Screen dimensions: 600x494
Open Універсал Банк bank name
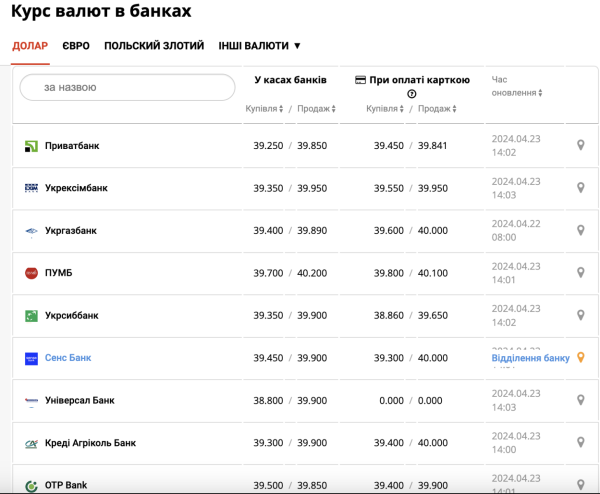[80, 401]
